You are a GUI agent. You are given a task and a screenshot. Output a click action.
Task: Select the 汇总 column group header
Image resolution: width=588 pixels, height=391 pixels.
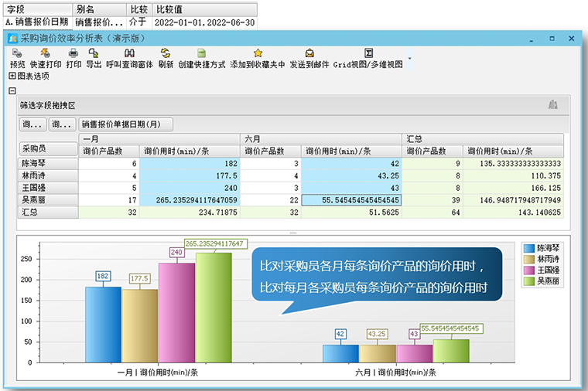[483, 139]
